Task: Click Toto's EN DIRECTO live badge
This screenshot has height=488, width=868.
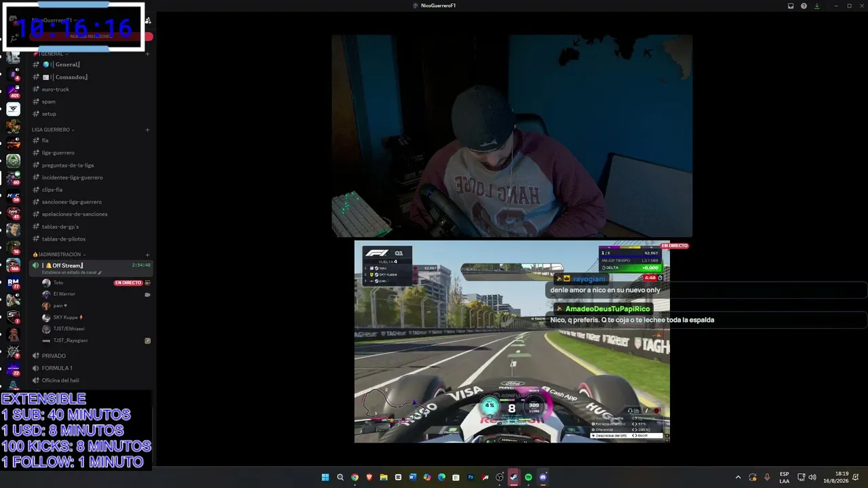Action: point(128,283)
